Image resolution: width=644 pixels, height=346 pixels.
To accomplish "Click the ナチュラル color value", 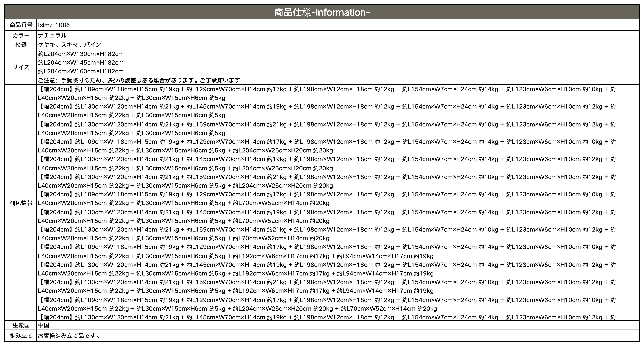I will [x=52, y=36].
